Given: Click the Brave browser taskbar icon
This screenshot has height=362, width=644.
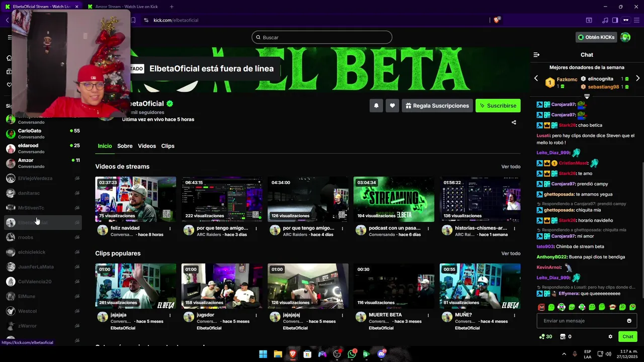Looking at the screenshot, I should pyautogui.click(x=293, y=354).
